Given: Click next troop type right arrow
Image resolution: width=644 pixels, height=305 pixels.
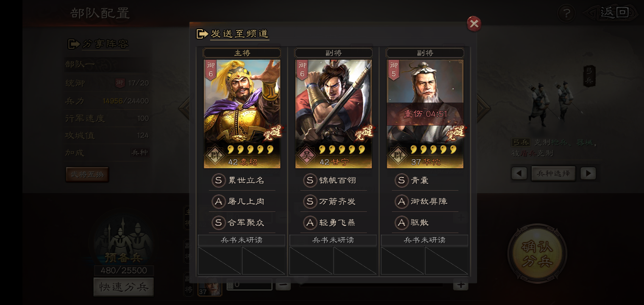Looking at the screenshot, I should tap(588, 173).
